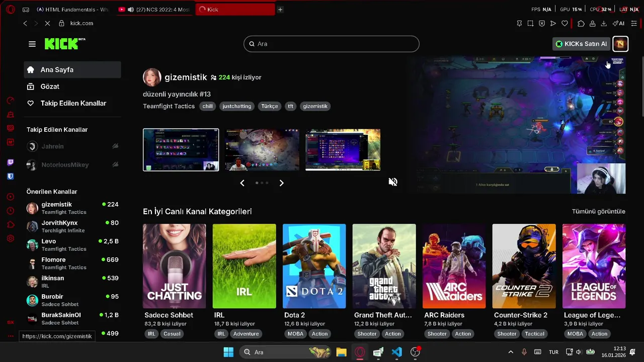Show the next featured stream carousel slide
This screenshot has height=362, width=644.
(x=281, y=183)
